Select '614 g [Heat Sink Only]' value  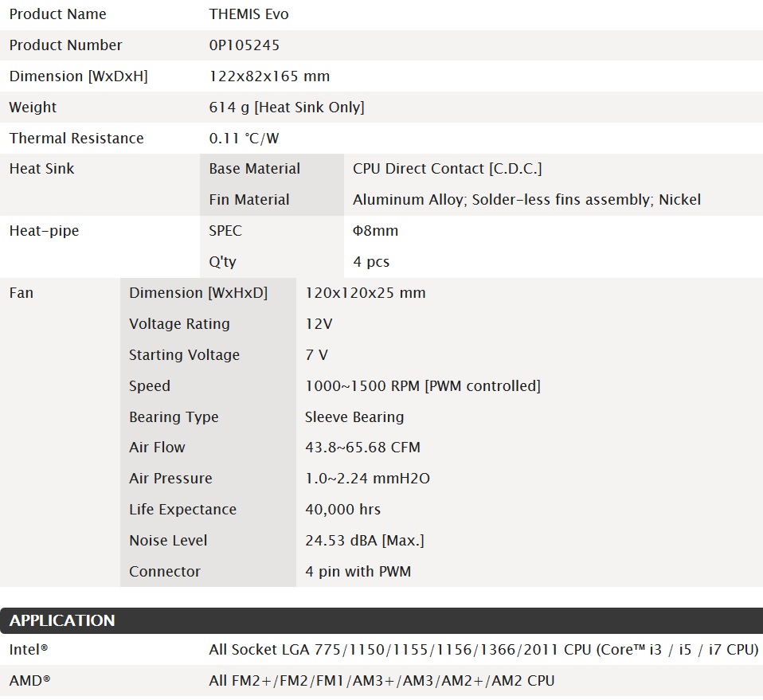[287, 107]
